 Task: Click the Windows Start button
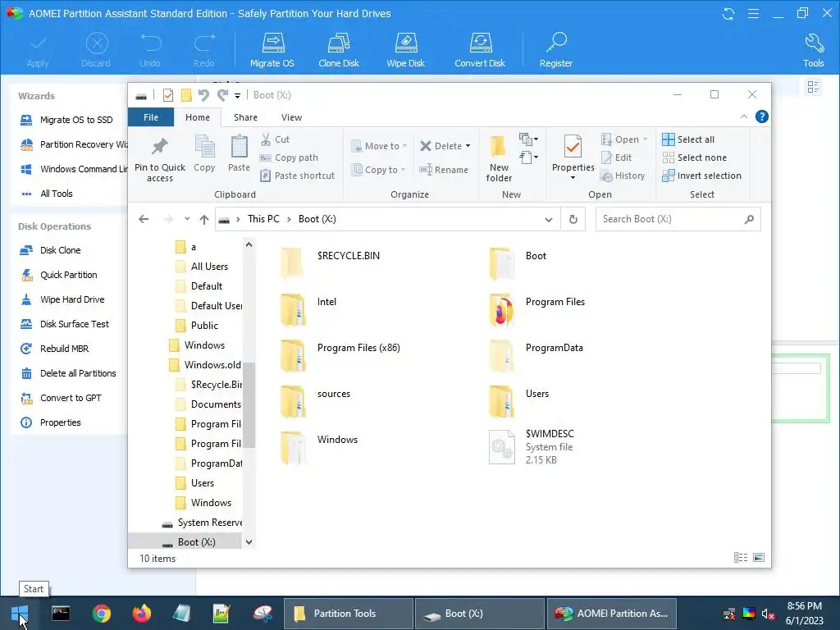tap(20, 614)
